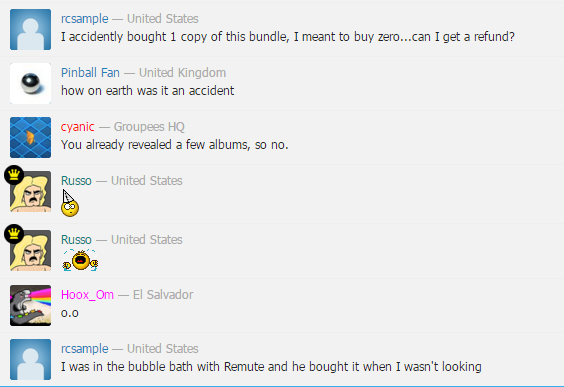The image size is (564, 387).
Task: Click the Russo name above the crying emoticon
Action: click(76, 240)
